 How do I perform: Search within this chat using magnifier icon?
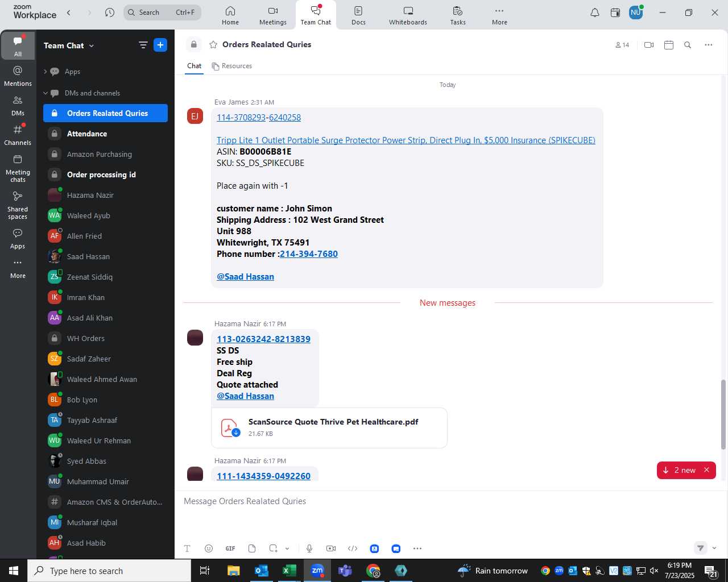(688, 45)
